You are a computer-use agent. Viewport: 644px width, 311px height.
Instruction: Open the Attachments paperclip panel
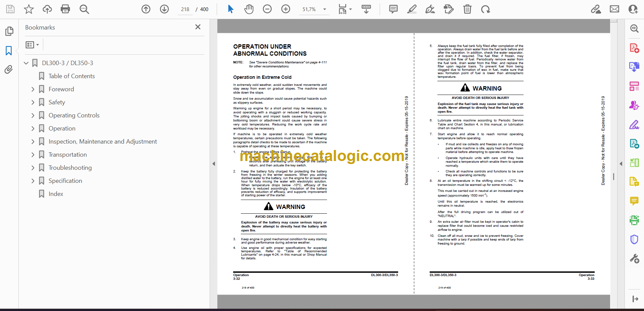point(9,69)
